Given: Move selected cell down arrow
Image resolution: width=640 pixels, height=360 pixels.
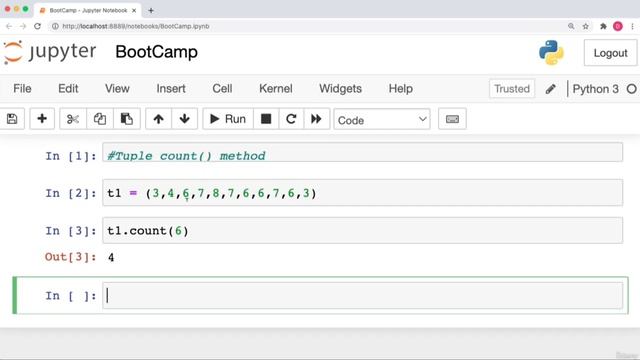Looking at the screenshot, I should pyautogui.click(x=184, y=119).
